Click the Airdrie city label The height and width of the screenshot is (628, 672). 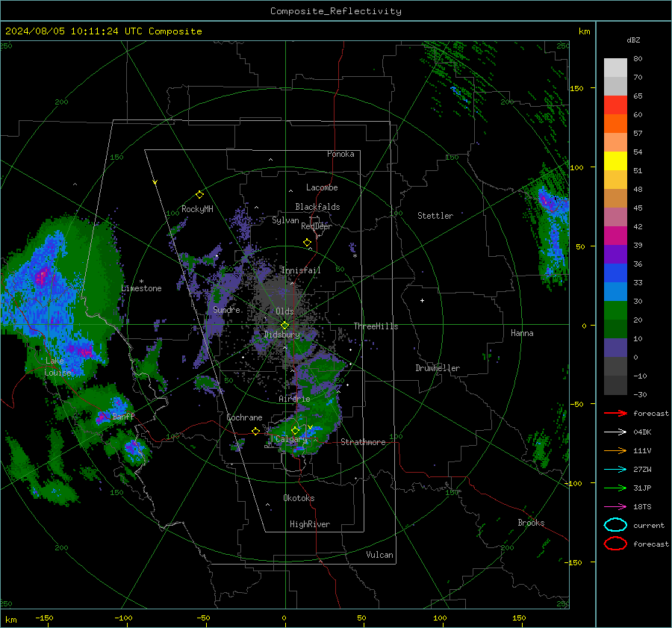[x=294, y=399]
